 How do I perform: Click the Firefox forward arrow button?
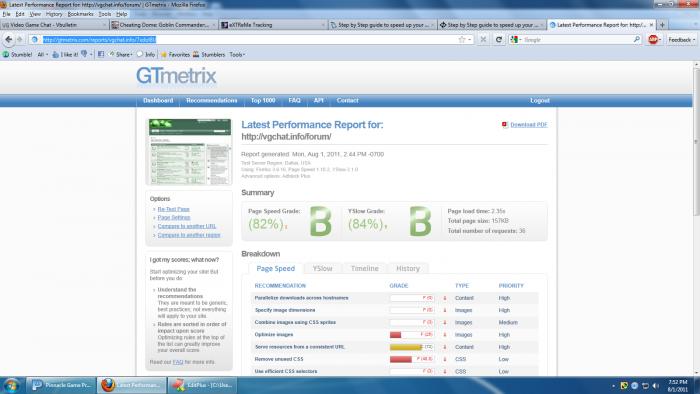click(x=19, y=40)
